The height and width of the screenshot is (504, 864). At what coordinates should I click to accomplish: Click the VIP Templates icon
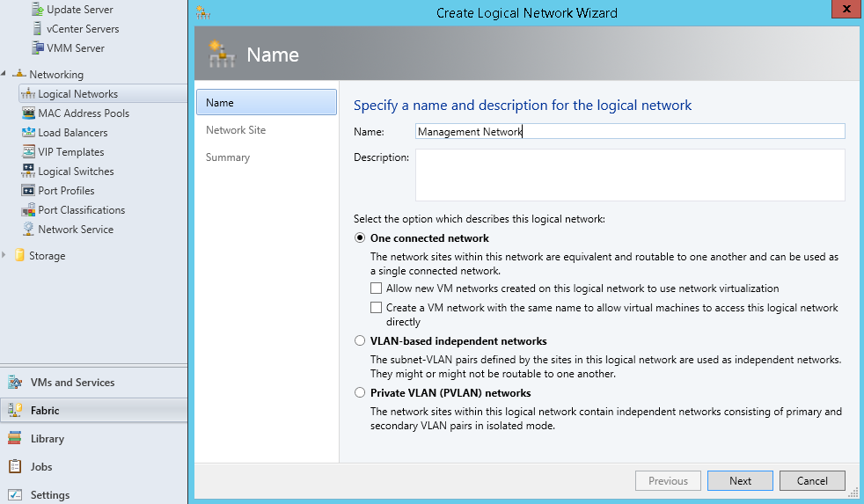click(x=28, y=151)
